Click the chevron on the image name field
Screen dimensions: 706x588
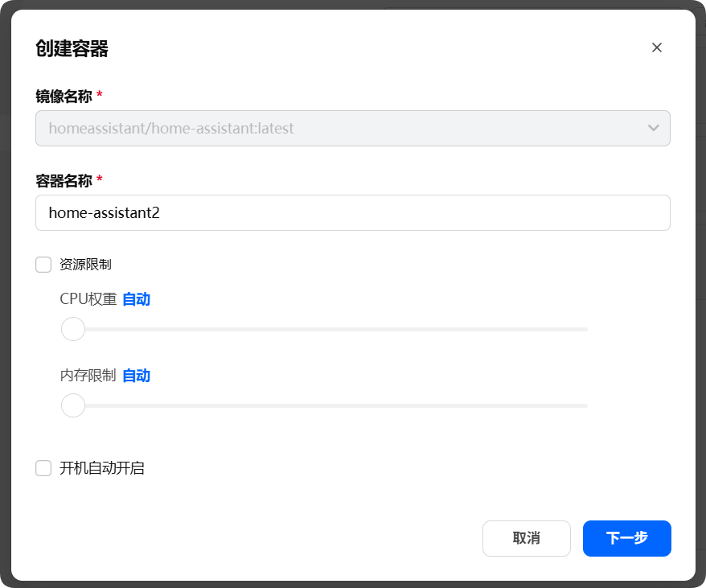[x=653, y=128]
